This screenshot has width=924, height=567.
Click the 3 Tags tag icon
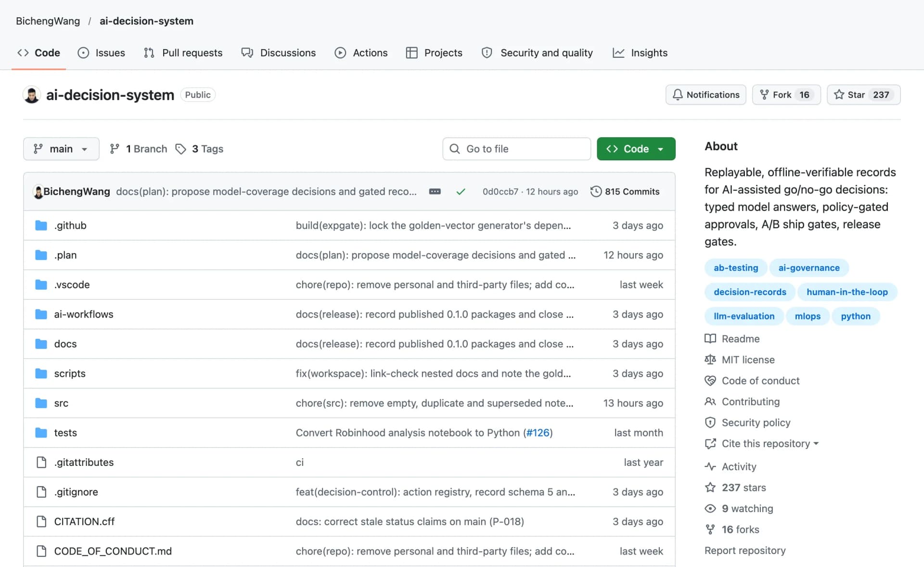pyautogui.click(x=180, y=149)
